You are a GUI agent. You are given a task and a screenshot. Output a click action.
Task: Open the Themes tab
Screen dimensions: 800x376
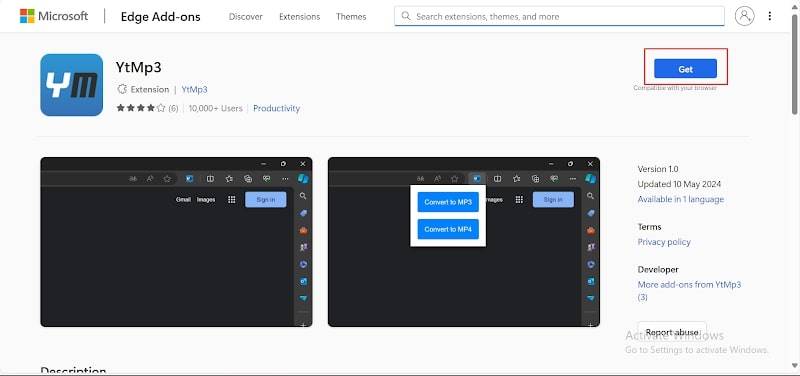click(351, 17)
